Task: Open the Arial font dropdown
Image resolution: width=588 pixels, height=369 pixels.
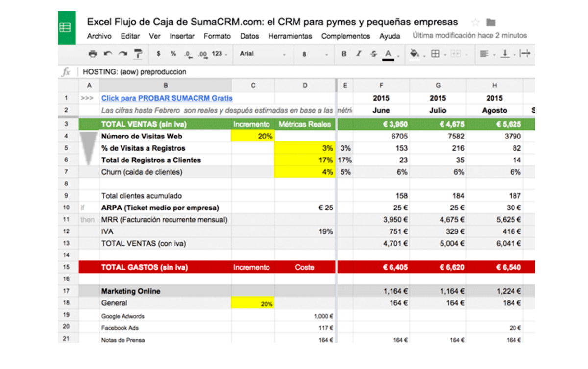Action: (x=263, y=54)
